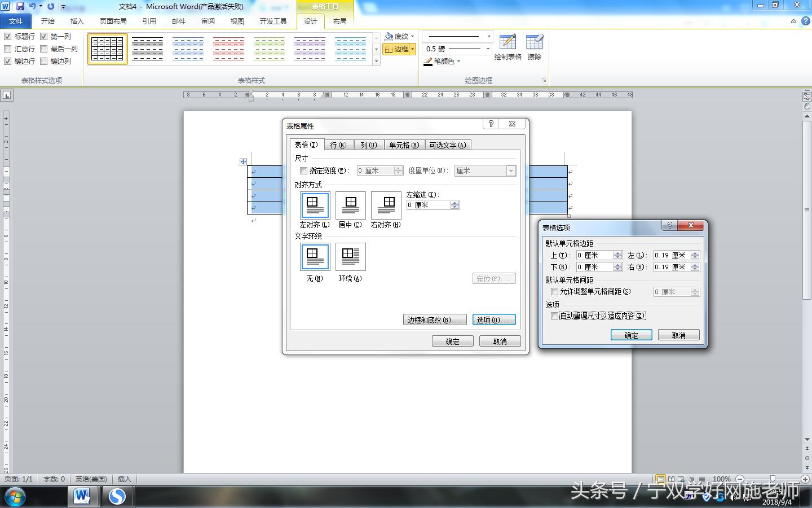Screen dimensions: 812x508
Task: Open the Cell (单元格) tab
Action: [404, 145]
